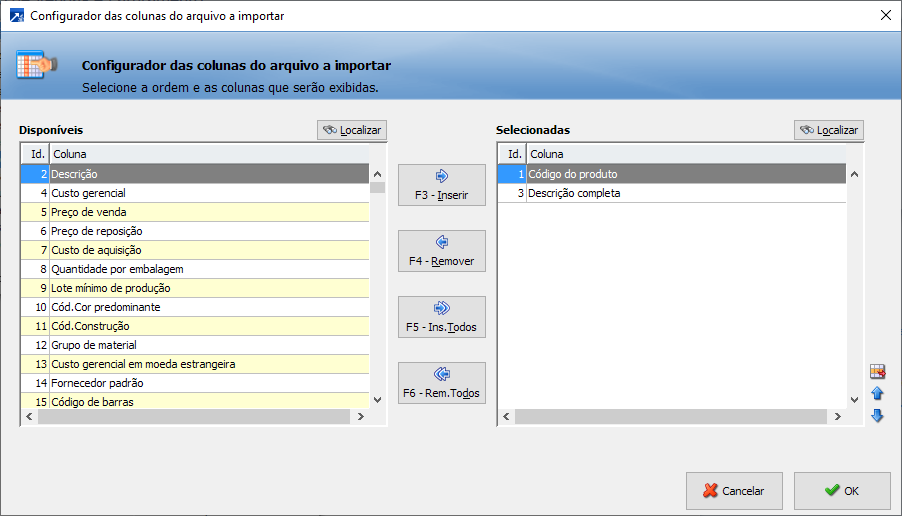Click the Disponíveis horizontal scrollbar thumb

194,416
